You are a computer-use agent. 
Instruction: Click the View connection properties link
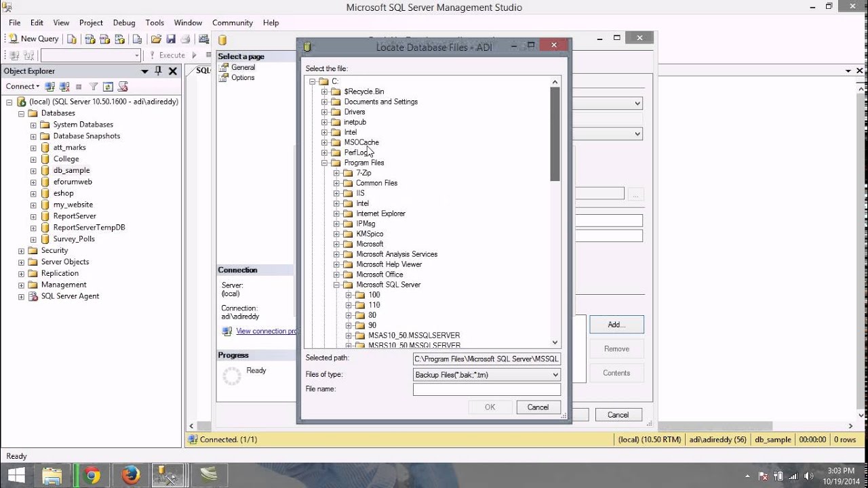pyautogui.click(x=266, y=331)
